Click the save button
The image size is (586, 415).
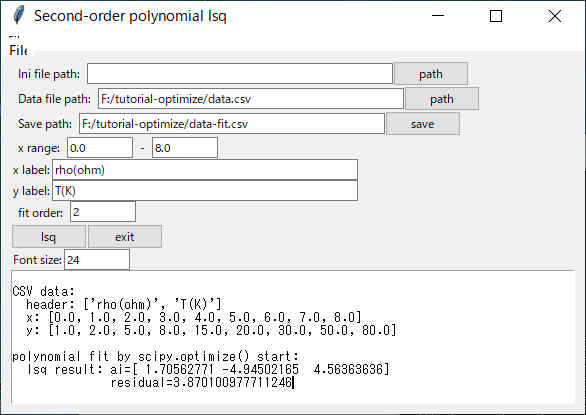coord(423,124)
